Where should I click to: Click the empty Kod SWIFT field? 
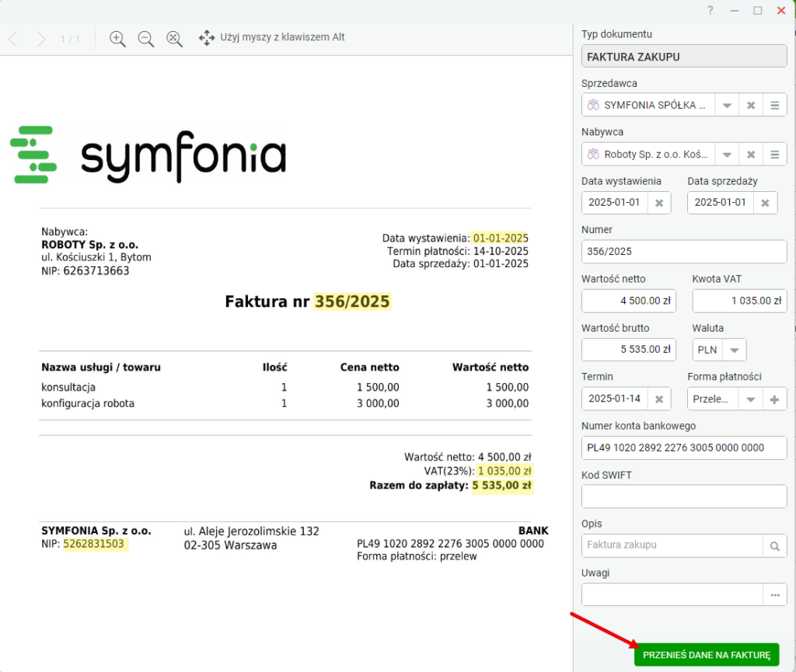pos(684,496)
